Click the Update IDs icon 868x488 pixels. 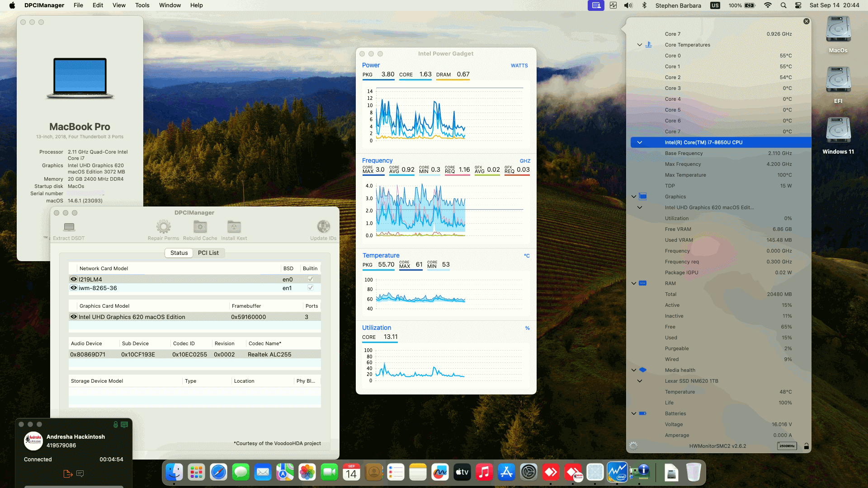tap(323, 227)
